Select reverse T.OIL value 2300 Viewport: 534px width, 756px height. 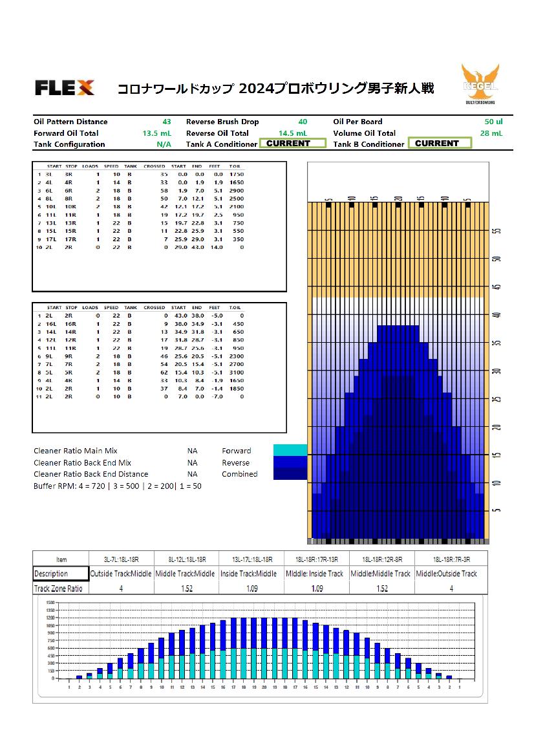[236, 356]
